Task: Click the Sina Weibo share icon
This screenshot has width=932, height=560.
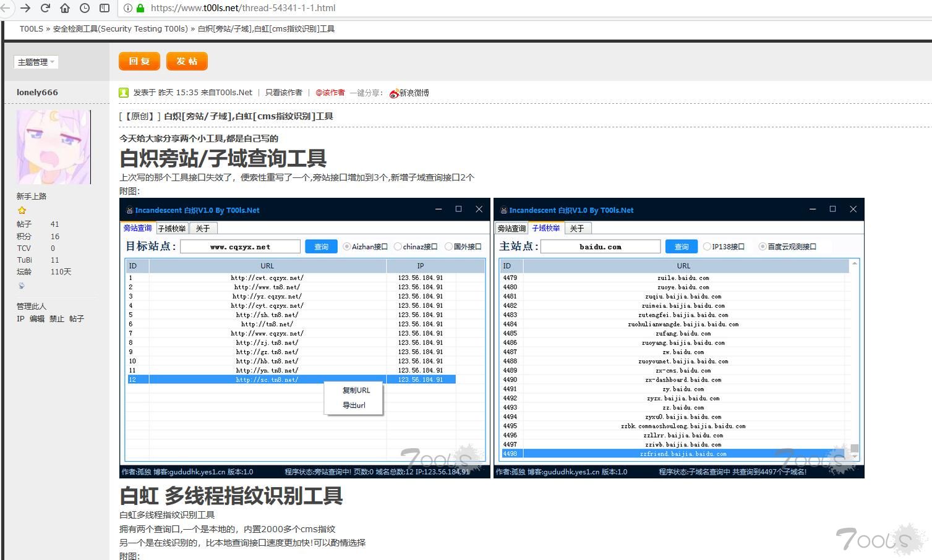Action: tap(394, 93)
